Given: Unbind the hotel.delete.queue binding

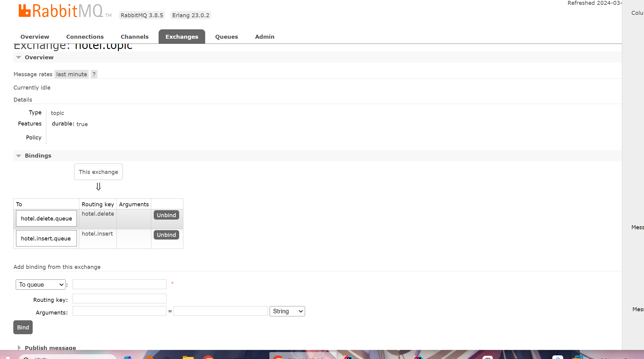Looking at the screenshot, I should pyautogui.click(x=166, y=215).
